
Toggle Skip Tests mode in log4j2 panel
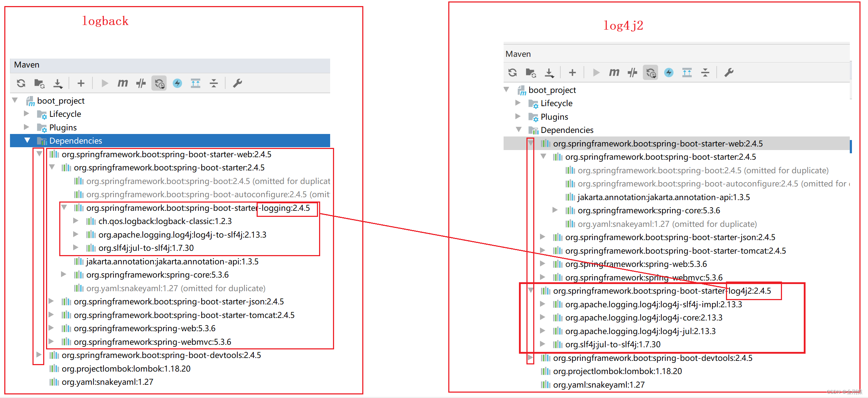[632, 73]
